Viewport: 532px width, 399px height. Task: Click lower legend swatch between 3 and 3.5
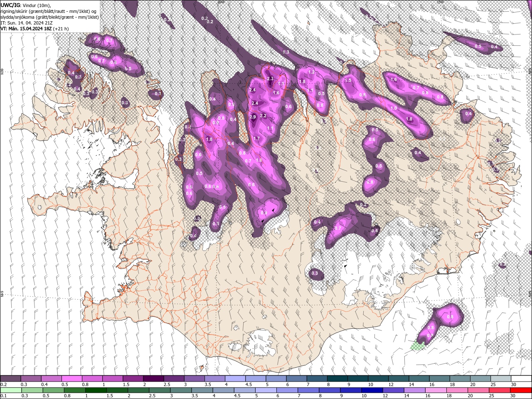(180, 390)
